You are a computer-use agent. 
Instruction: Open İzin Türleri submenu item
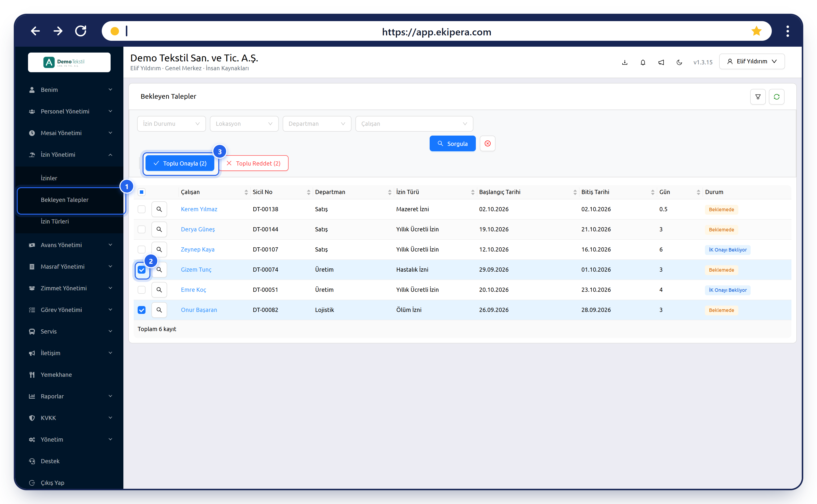pyautogui.click(x=55, y=221)
